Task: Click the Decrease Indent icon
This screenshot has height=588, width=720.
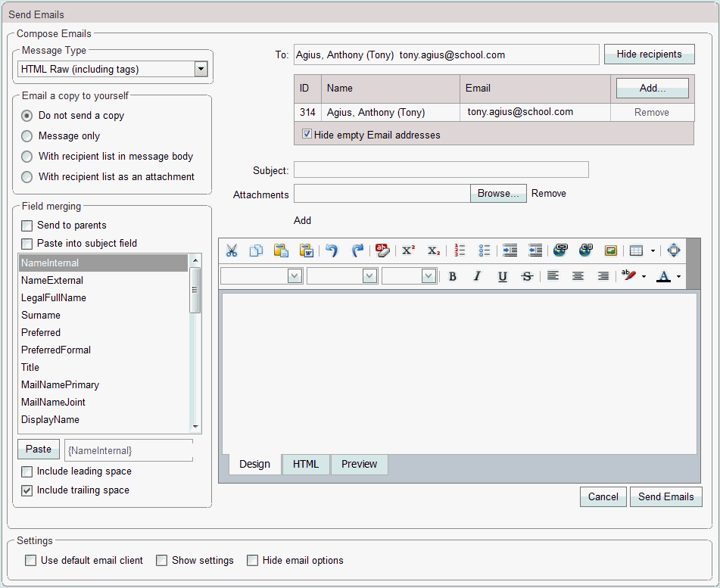Action: [535, 250]
